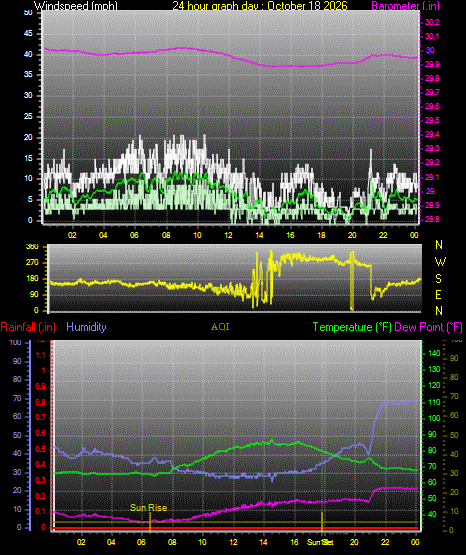
Task: Click the Sun Rise marker line
Action: pyautogui.click(x=150, y=522)
